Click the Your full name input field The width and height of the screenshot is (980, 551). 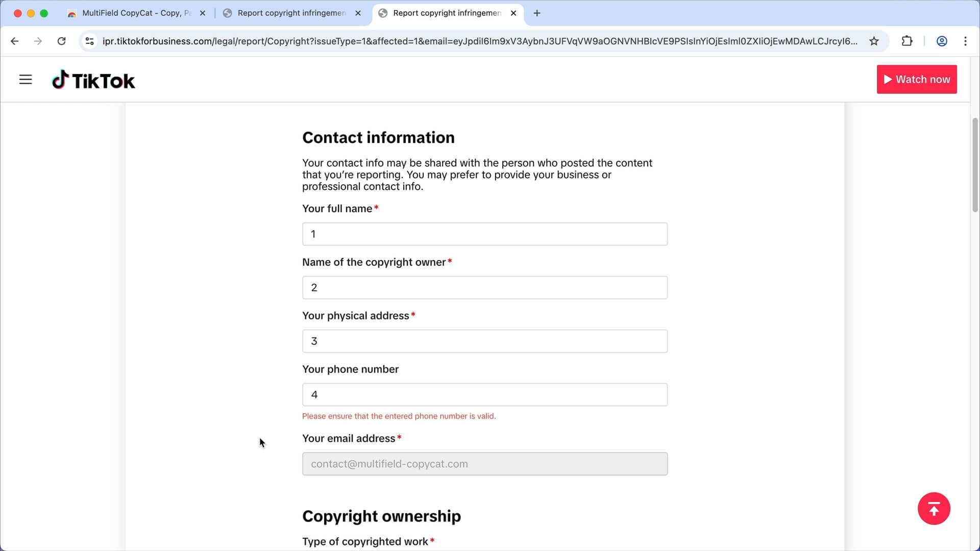click(484, 234)
